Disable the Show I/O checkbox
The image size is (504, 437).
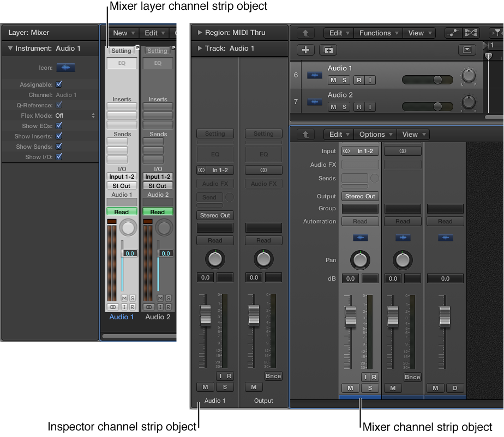59,156
